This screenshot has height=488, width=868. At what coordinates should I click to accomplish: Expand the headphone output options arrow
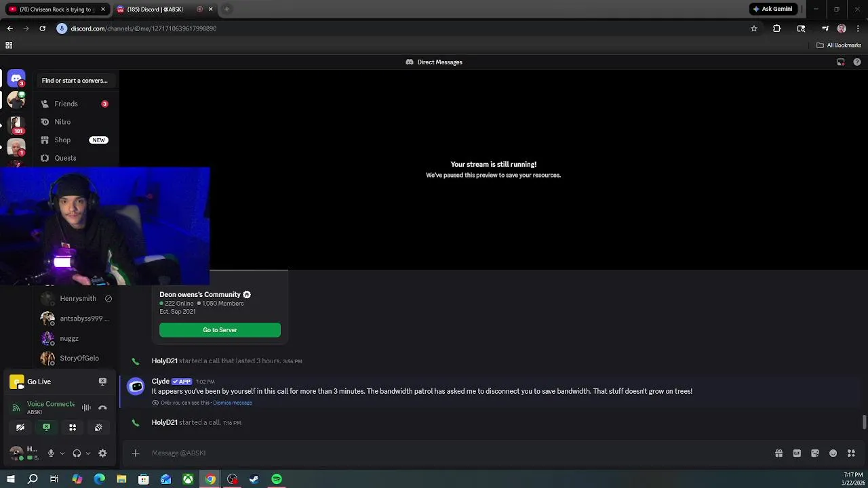[87, 453]
